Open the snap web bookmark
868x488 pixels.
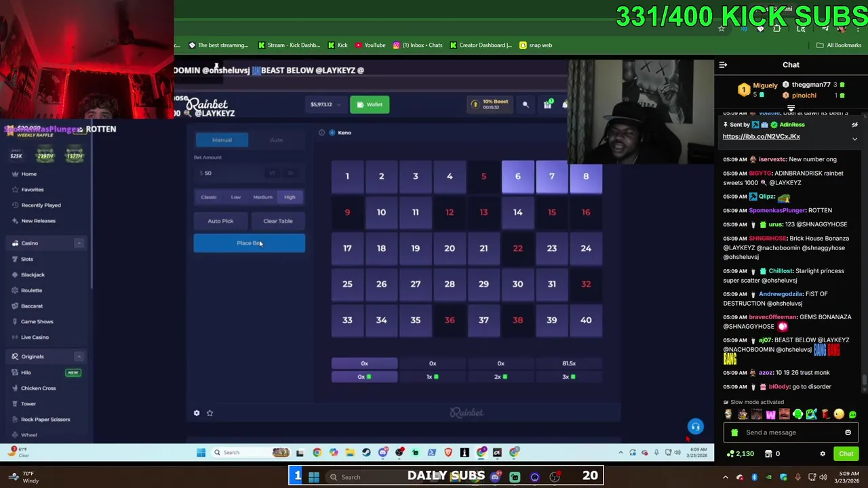tap(536, 45)
